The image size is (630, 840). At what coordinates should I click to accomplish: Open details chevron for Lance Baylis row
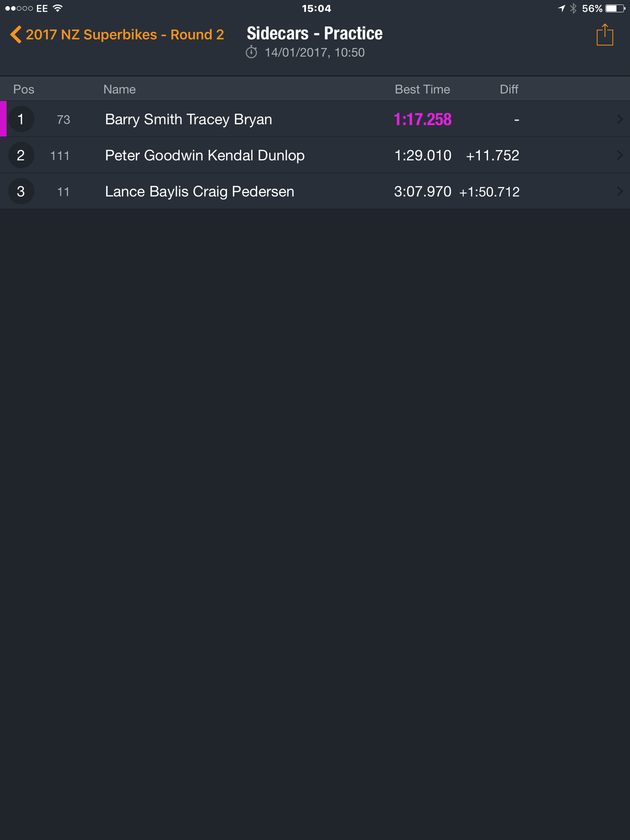coord(620,191)
